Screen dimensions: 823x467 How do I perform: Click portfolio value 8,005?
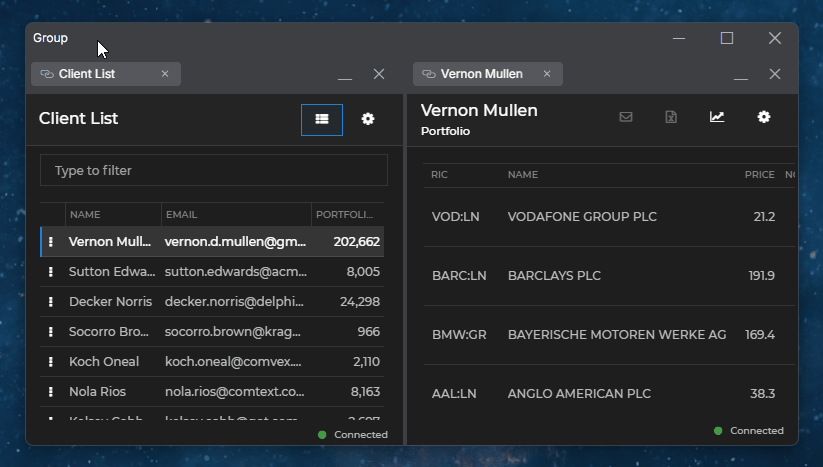point(363,271)
